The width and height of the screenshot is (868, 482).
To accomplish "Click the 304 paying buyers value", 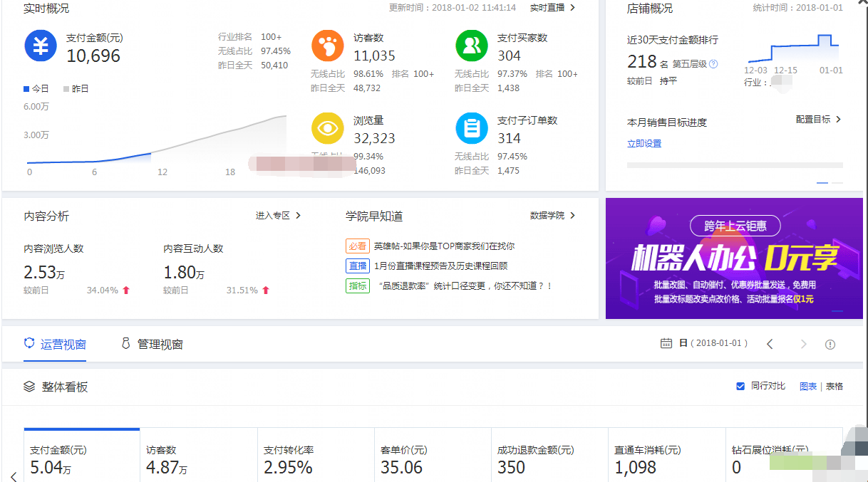I will 509,56.
